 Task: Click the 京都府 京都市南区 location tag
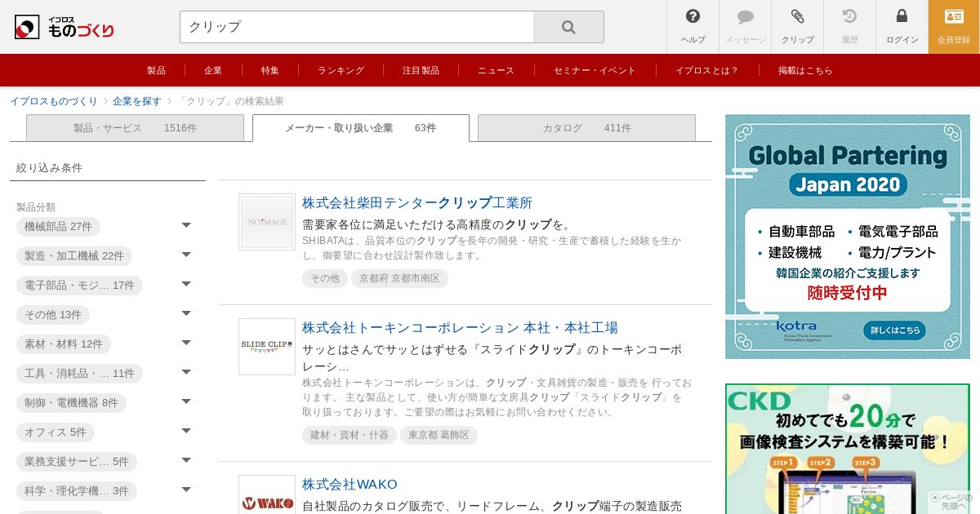coord(399,278)
